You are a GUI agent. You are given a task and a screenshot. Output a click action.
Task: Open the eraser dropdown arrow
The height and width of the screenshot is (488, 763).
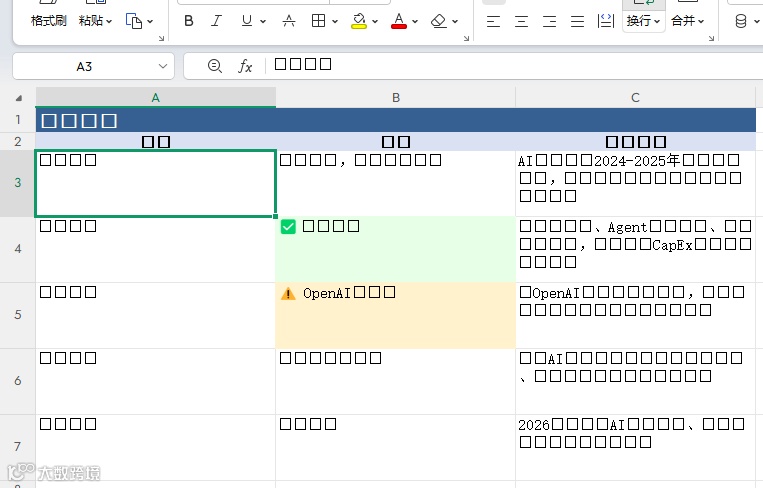pos(455,21)
